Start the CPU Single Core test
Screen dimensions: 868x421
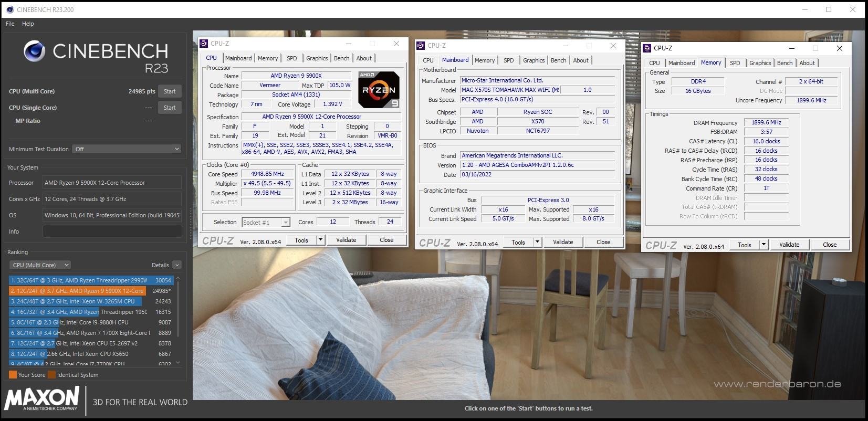tap(170, 108)
